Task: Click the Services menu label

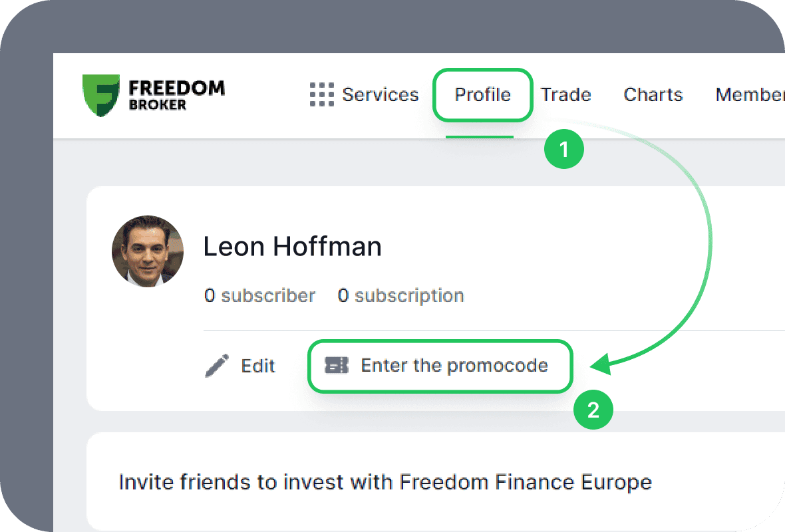Action: [380, 95]
